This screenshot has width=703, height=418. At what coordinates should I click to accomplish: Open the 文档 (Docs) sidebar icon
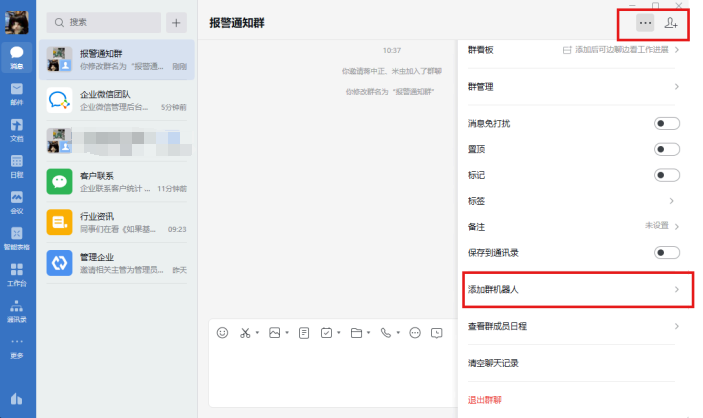pyautogui.click(x=17, y=130)
